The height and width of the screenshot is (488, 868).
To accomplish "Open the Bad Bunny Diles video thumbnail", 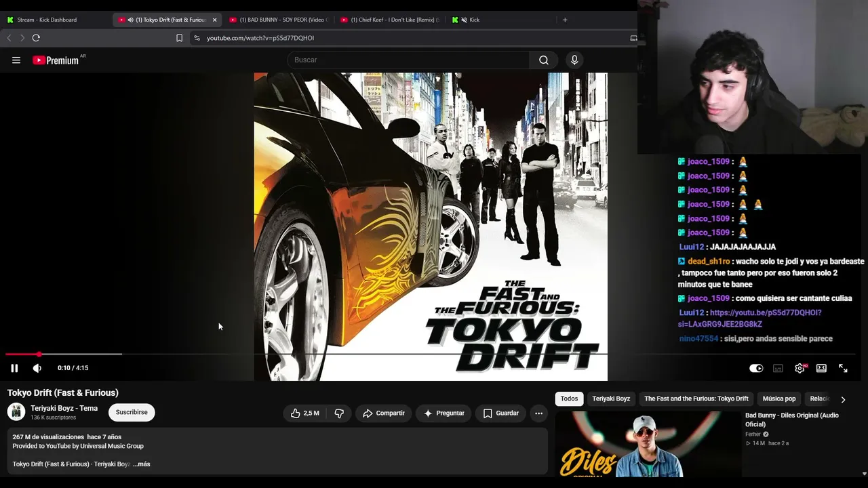I will click(x=648, y=444).
